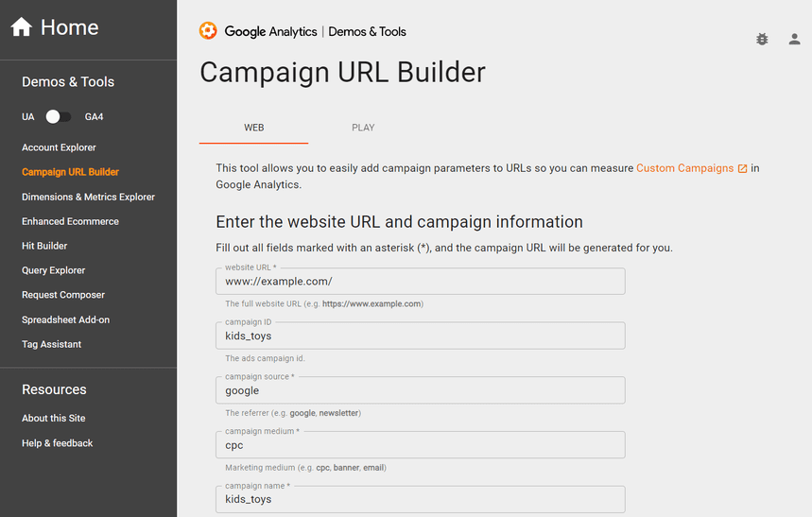Open the Custom Campaigns link
Image resolution: width=812 pixels, height=517 pixels.
pos(684,168)
